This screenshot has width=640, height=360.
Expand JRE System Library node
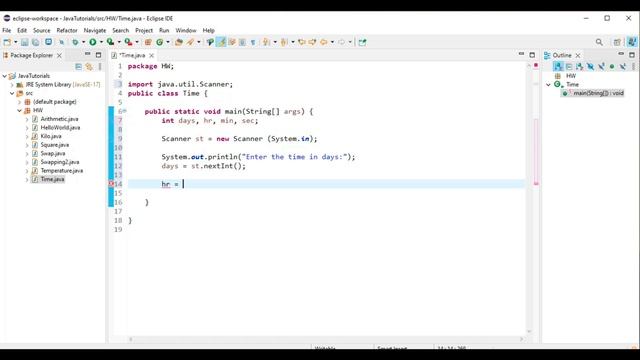point(12,85)
